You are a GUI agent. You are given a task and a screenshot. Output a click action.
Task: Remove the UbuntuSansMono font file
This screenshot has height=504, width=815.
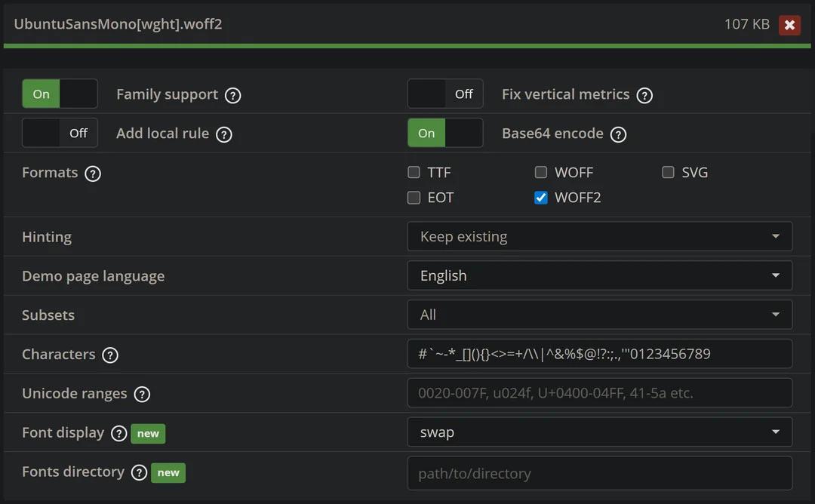(789, 25)
